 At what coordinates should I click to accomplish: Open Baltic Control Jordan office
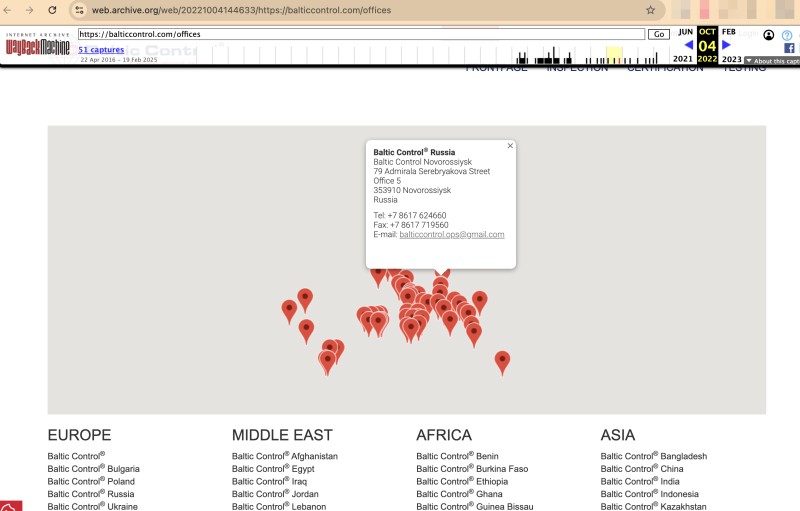[x=275, y=494]
